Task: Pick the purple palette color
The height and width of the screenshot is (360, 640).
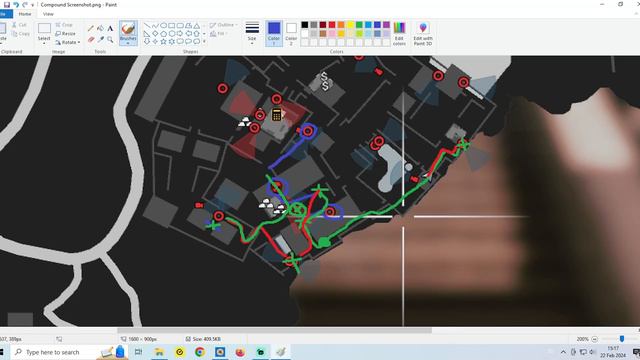Action: tap(386, 25)
